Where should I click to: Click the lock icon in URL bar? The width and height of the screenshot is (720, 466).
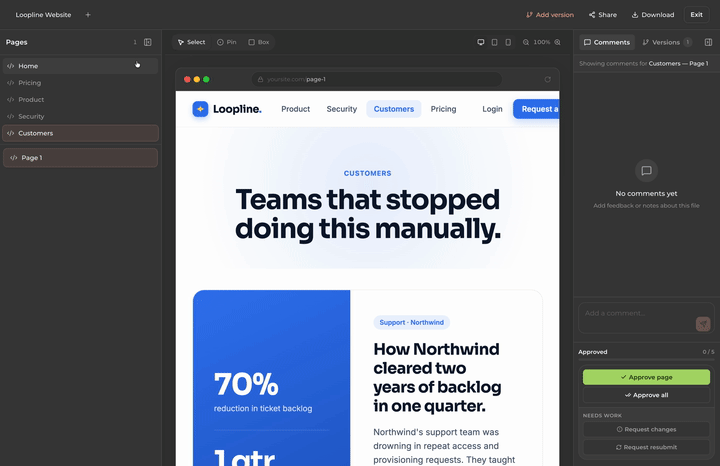point(260,79)
